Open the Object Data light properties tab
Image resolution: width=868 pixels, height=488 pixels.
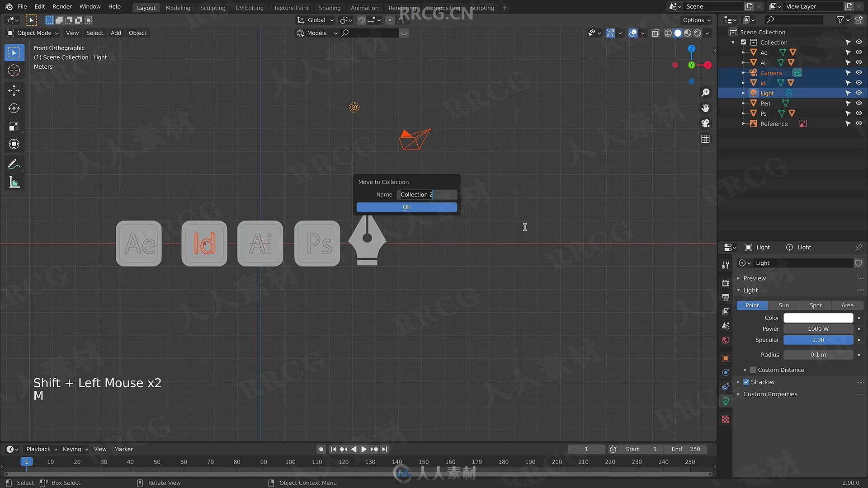click(x=726, y=401)
